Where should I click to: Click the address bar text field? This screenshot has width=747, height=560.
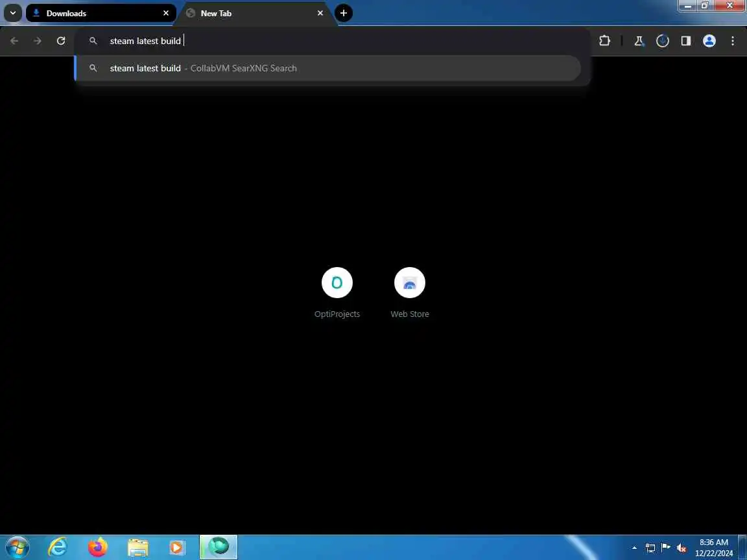point(332,41)
